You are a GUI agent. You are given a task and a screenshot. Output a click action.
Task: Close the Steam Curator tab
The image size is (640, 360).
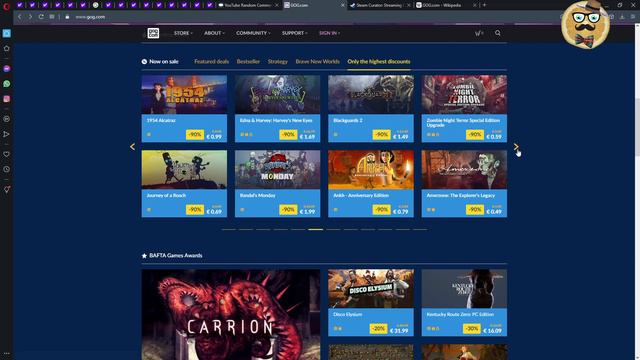click(x=409, y=5)
